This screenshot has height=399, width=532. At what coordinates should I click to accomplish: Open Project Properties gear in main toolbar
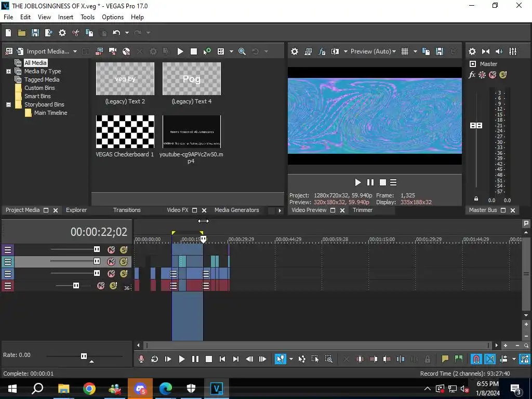[x=62, y=33]
